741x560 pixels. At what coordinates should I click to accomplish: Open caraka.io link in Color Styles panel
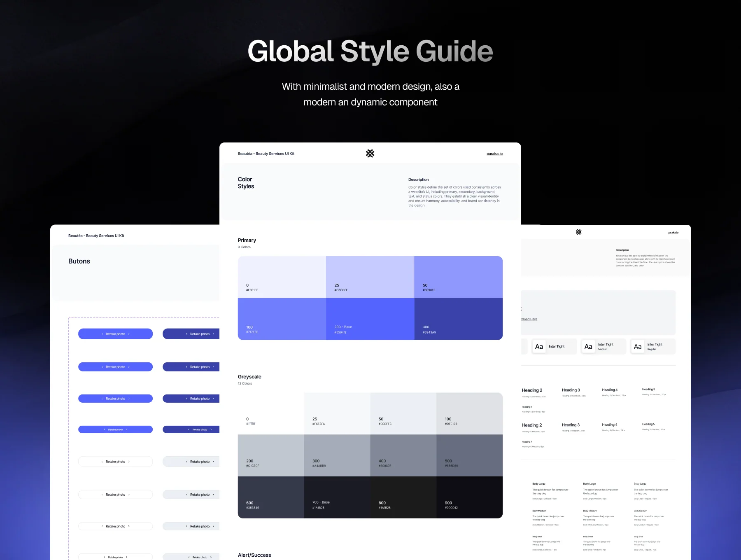(494, 154)
